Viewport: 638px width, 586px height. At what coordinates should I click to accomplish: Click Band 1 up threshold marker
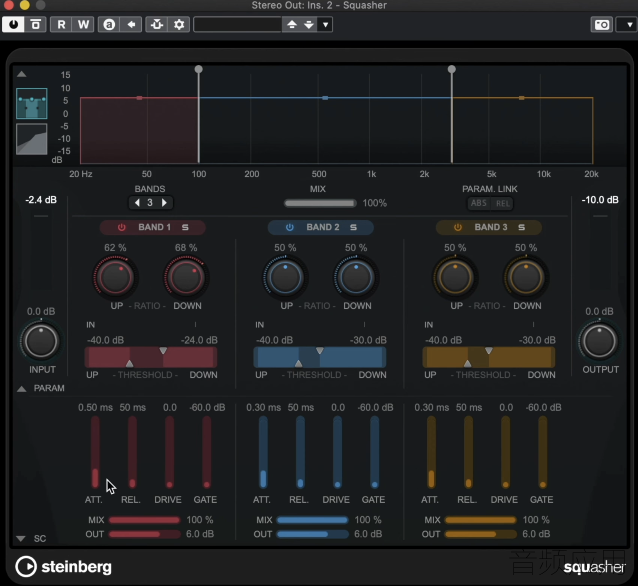[129, 363]
